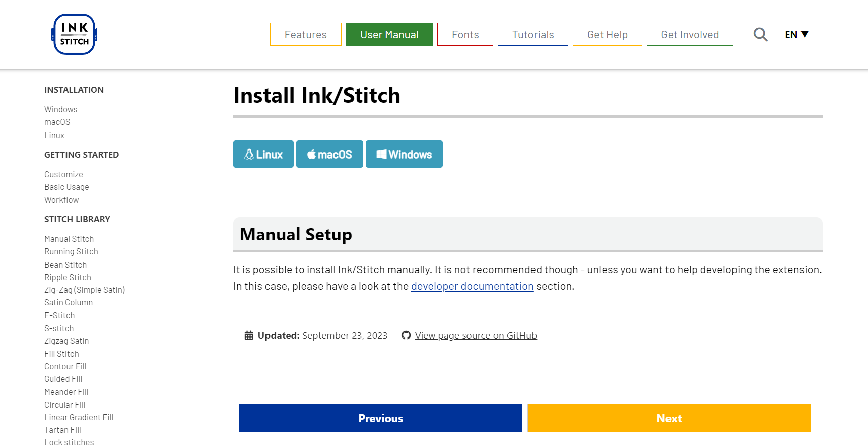Open the Ripple Stitch page
The width and height of the screenshot is (868, 448).
point(68,277)
